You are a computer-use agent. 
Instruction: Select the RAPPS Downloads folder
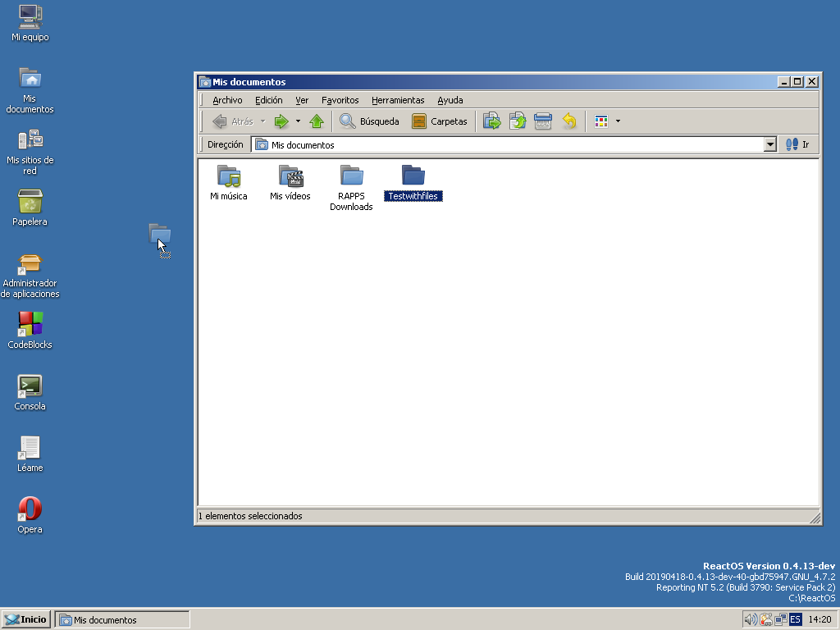pyautogui.click(x=351, y=176)
